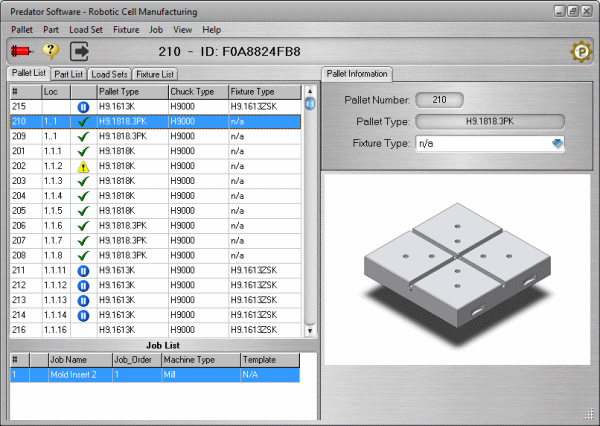Click the green checkmark on pallet 209

click(83, 136)
